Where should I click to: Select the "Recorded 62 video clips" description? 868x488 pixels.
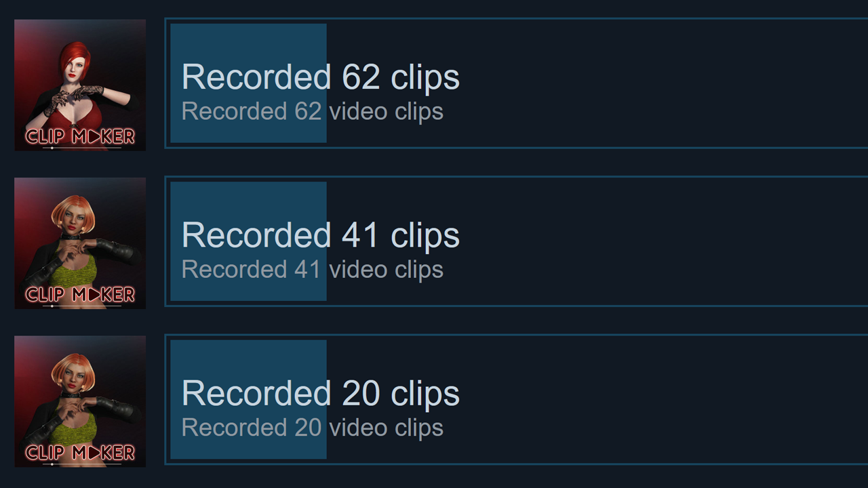click(x=313, y=111)
